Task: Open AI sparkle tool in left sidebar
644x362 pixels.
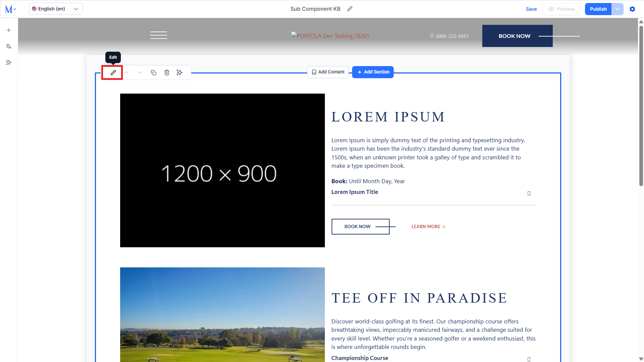Action: click(x=9, y=62)
